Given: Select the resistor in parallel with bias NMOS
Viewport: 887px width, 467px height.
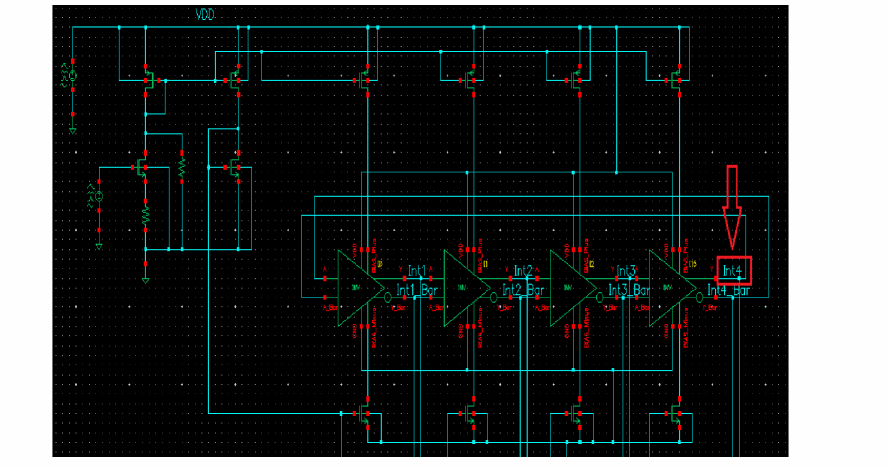Looking at the screenshot, I should point(182,166).
